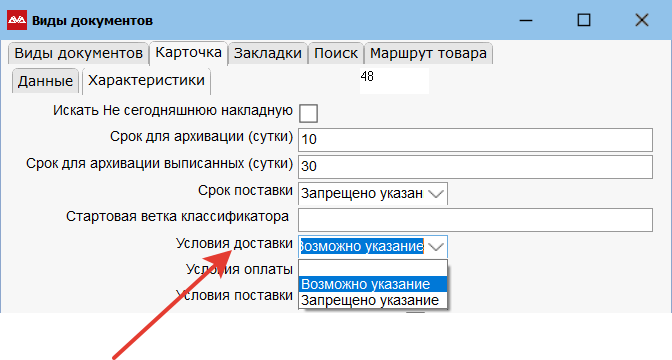Choose the empty option in dropdown list

tap(373, 268)
